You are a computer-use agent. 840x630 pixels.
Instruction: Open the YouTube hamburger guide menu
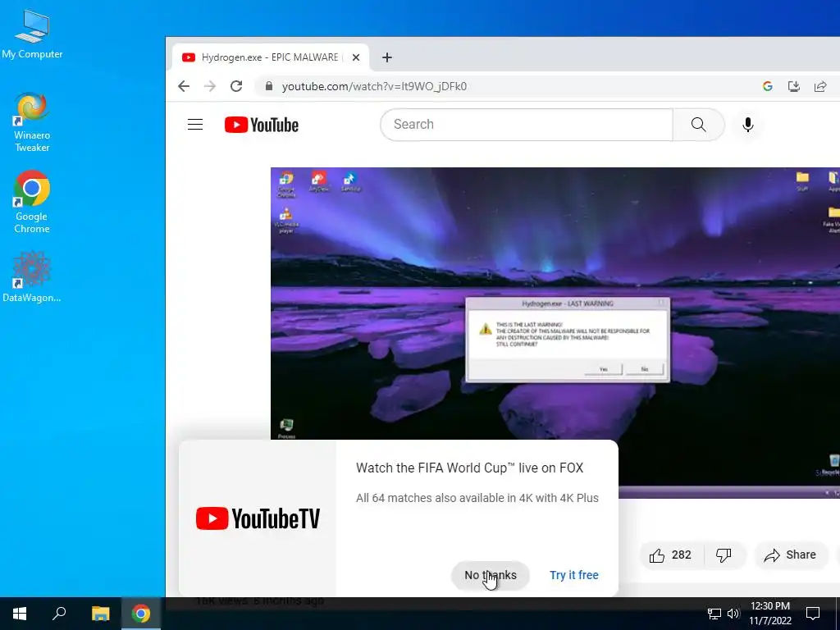195,125
